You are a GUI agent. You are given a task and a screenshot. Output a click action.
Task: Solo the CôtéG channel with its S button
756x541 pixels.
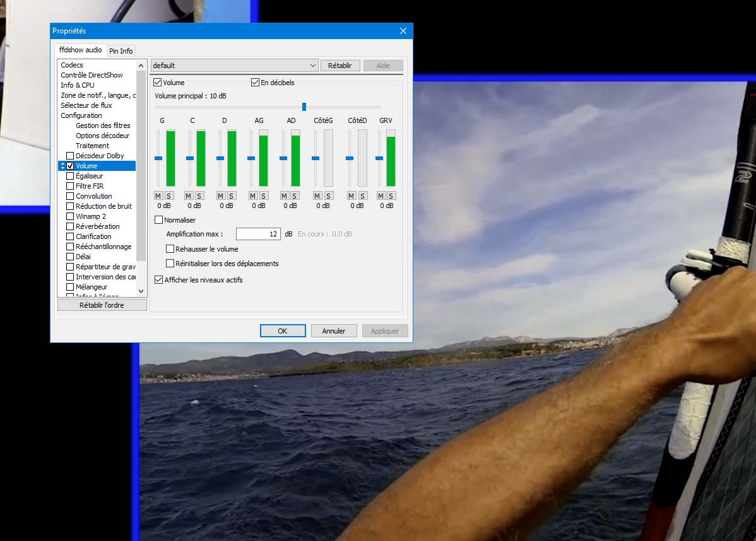point(328,195)
